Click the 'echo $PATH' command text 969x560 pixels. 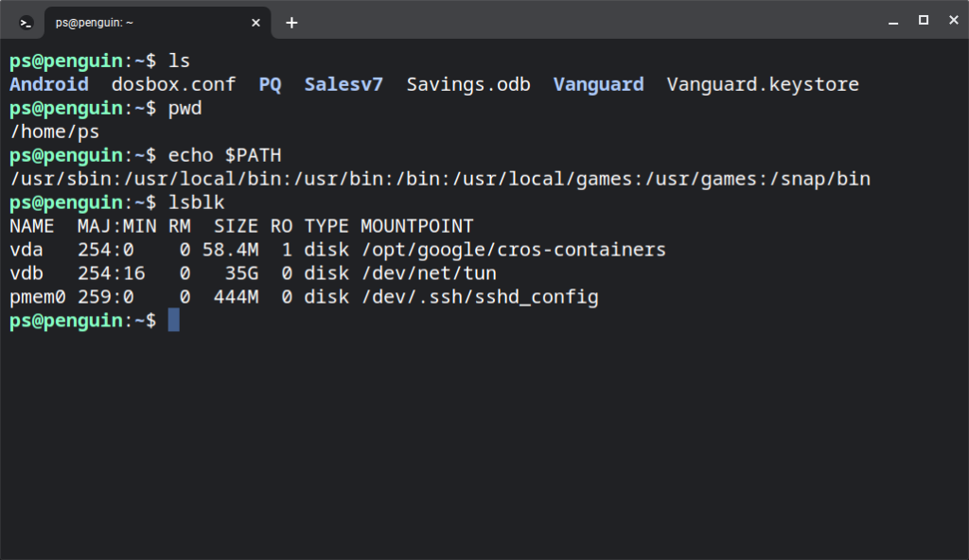point(224,155)
